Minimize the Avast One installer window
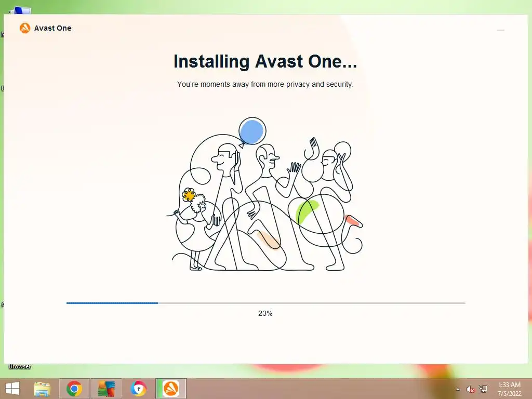The image size is (532, 399). tap(500, 30)
